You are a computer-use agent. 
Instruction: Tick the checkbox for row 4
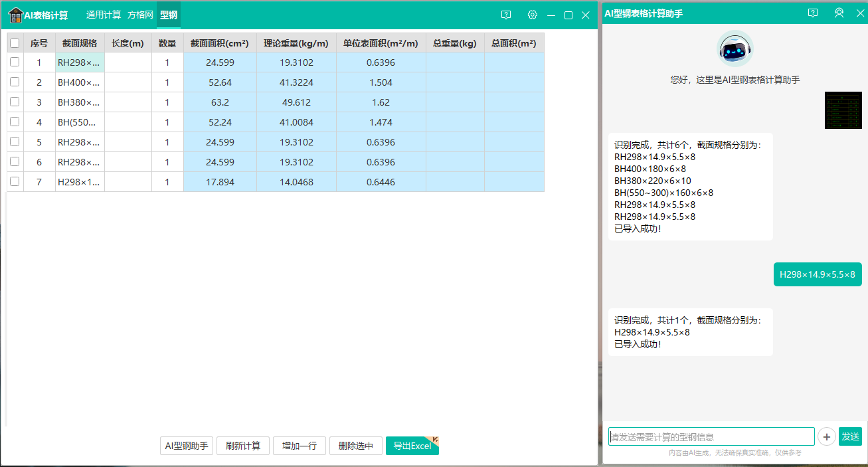coord(15,122)
